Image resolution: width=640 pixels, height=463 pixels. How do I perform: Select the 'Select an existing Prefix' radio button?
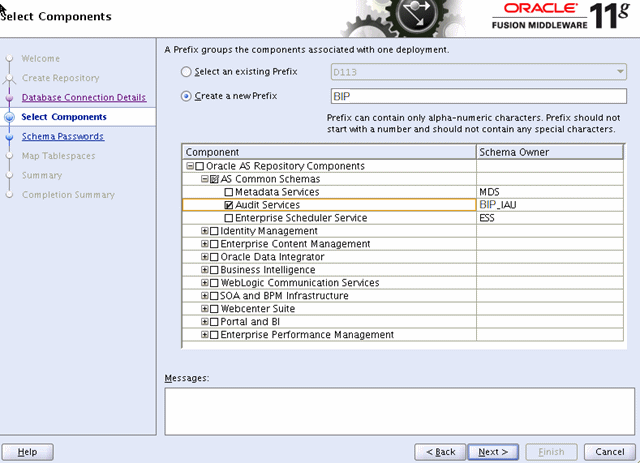tap(186, 72)
